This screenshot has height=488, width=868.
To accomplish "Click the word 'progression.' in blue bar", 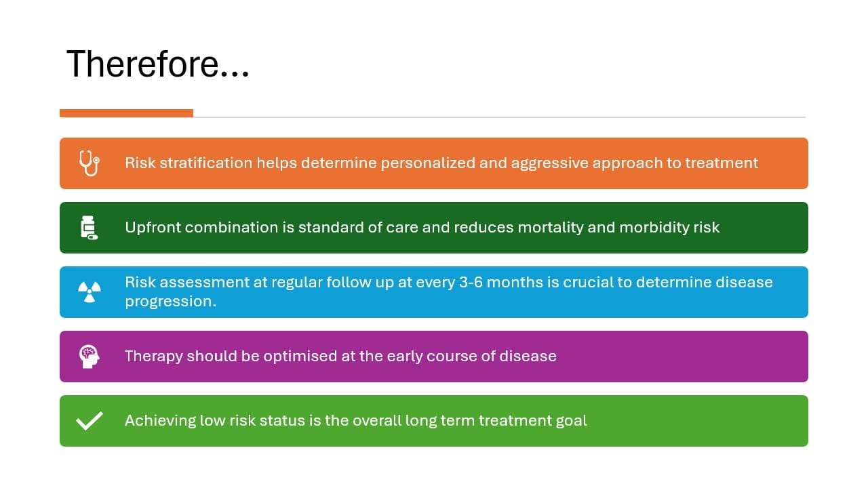I will (x=171, y=302).
